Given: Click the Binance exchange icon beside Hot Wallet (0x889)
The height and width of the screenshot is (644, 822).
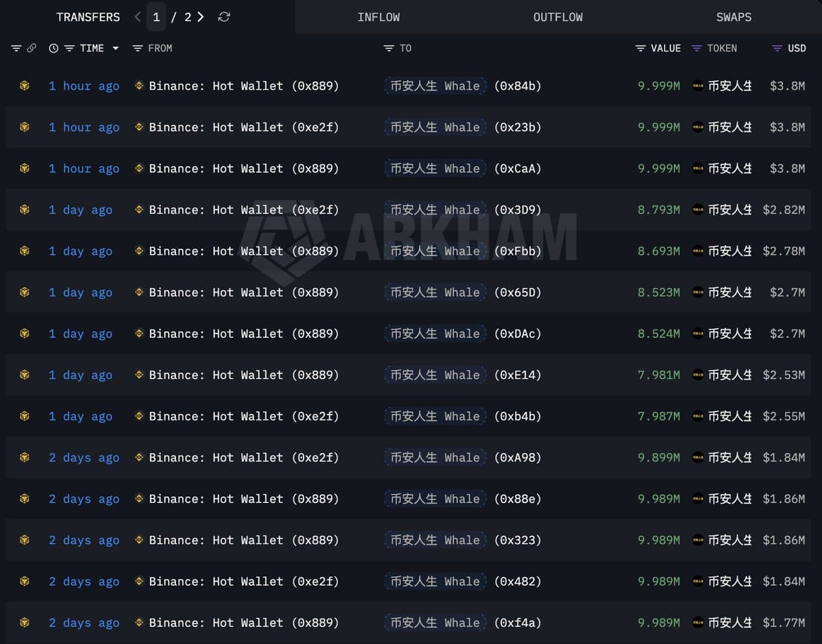Looking at the screenshot, I should 139,86.
